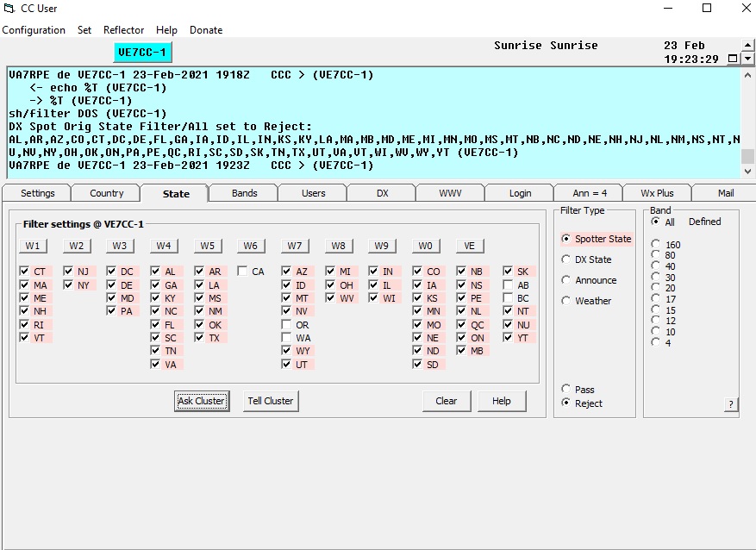Screen dimensions: 756x550
Task: Click the down arrow beside the clock
Action: click(x=747, y=59)
